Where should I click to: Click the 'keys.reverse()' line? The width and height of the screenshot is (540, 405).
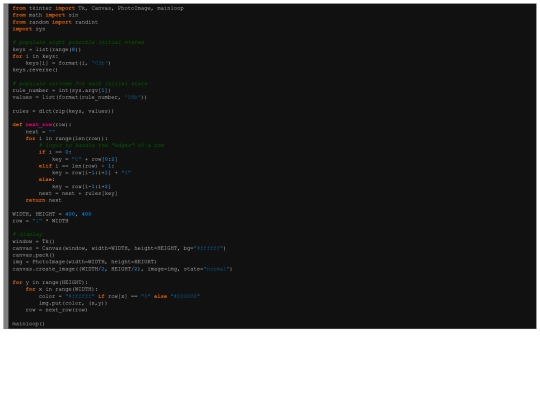[x=35, y=70]
